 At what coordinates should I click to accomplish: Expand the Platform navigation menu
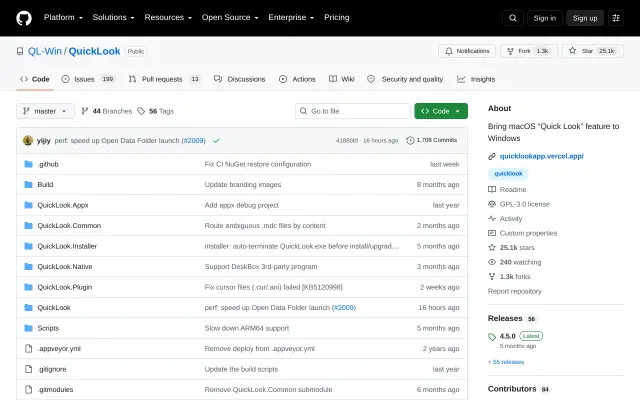(x=63, y=18)
